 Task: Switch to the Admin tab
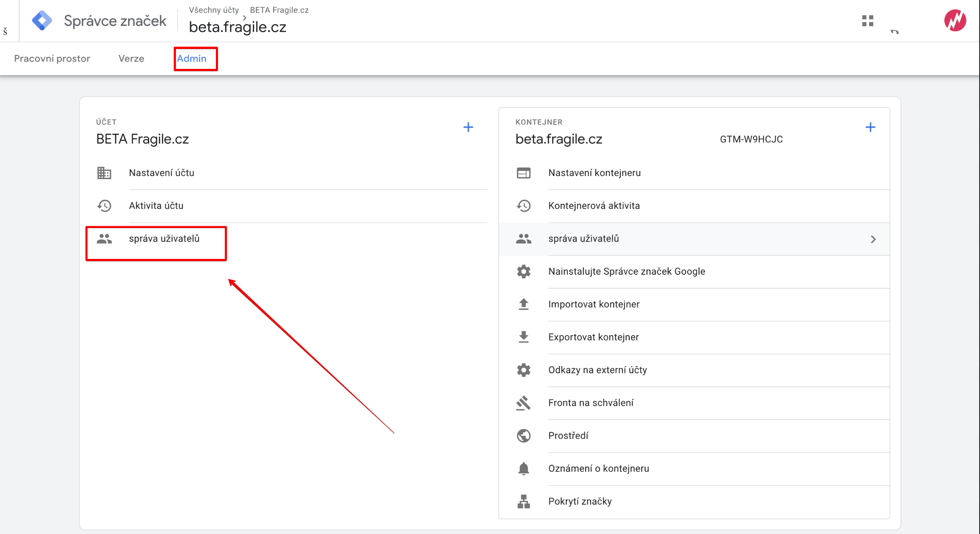click(x=192, y=59)
